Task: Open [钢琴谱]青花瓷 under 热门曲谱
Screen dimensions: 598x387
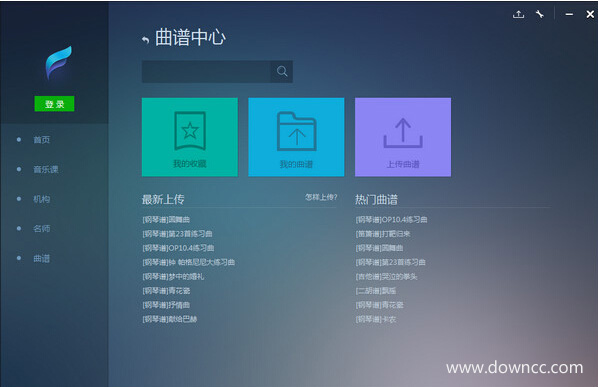Action: 379,305
